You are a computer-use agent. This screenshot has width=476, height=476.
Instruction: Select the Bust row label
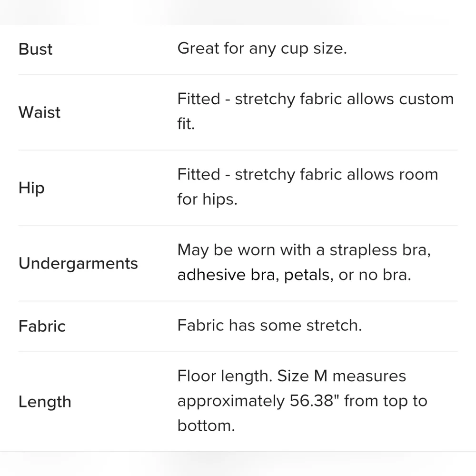[35, 49]
